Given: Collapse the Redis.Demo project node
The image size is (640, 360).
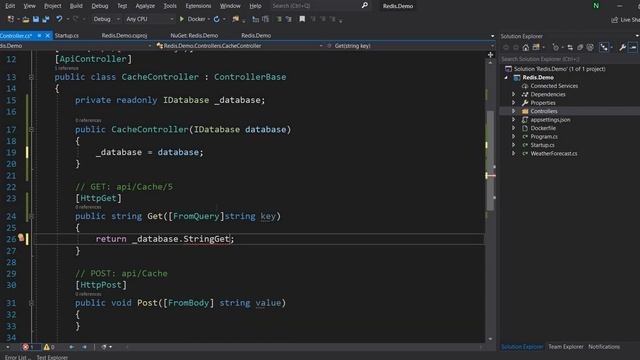Looking at the screenshot, I should tap(507, 77).
